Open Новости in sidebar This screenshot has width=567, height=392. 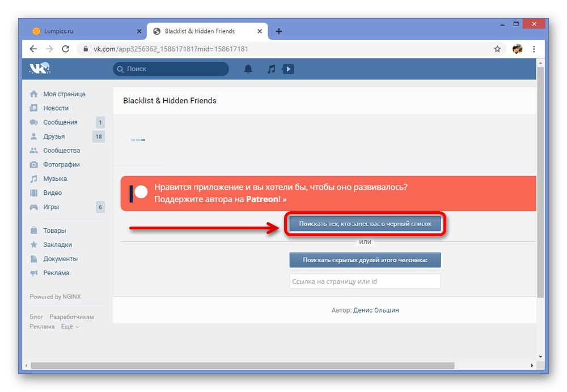(x=56, y=108)
